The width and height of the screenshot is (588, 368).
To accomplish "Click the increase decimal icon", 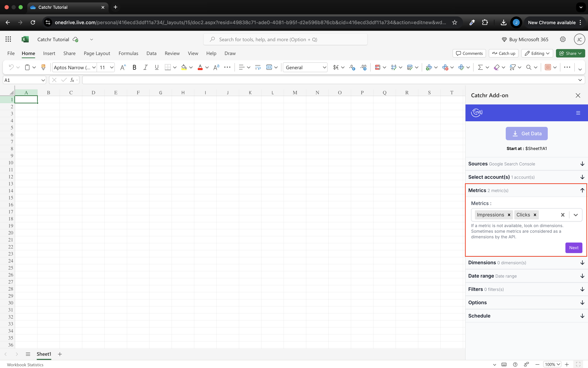I will coord(352,67).
